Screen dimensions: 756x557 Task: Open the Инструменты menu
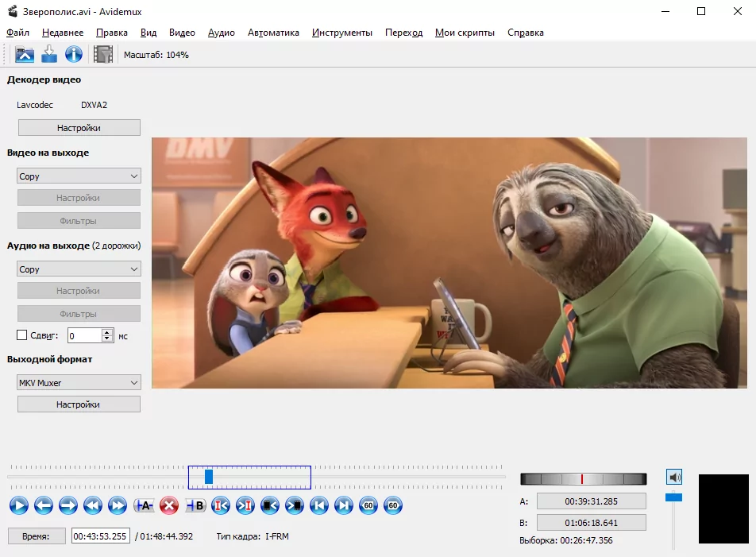coord(341,33)
